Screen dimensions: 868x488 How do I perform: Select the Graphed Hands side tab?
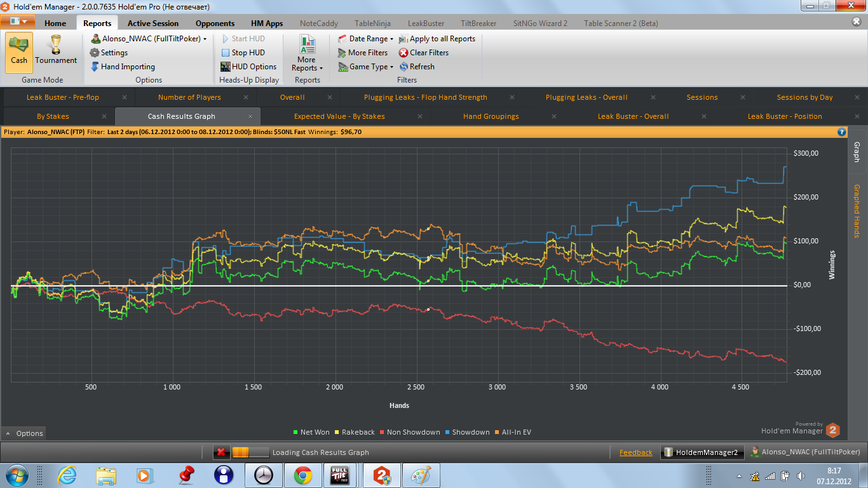(x=857, y=211)
